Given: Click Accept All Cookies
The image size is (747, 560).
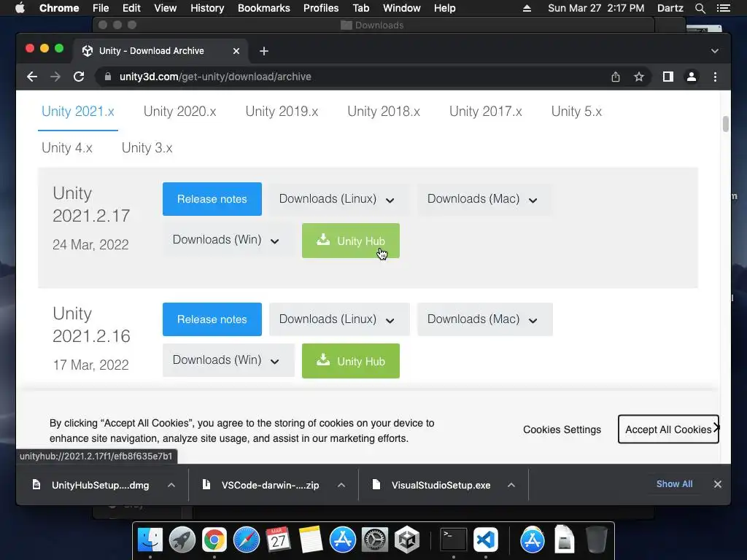Looking at the screenshot, I should [668, 429].
